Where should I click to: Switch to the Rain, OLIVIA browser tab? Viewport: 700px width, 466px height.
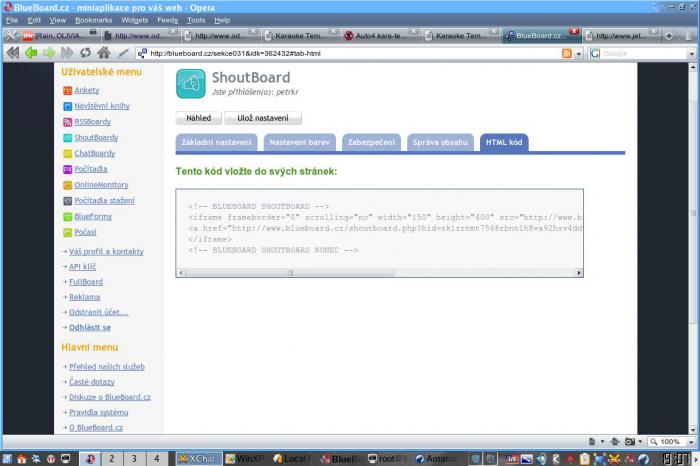tap(60, 36)
